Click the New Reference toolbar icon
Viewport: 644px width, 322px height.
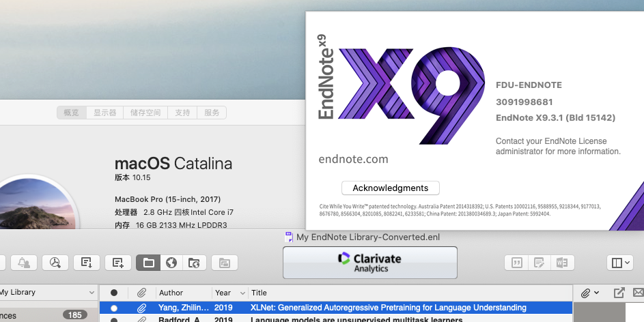pyautogui.click(x=118, y=263)
